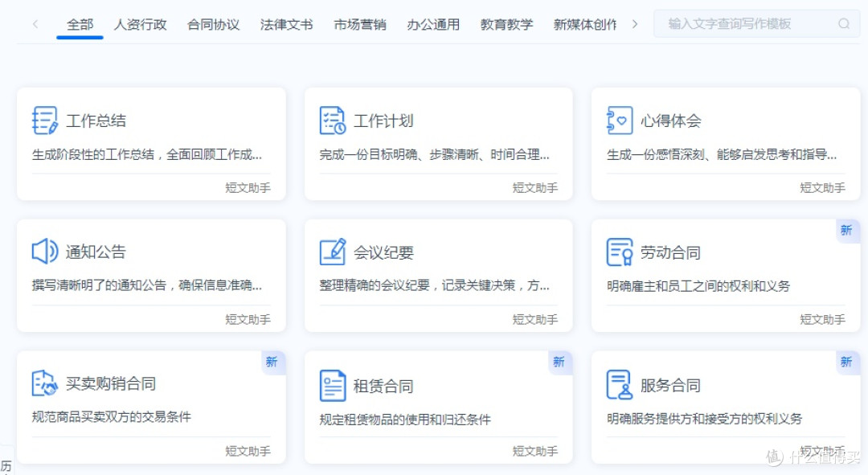The image size is (868, 475).
Task: Click 心得体会 description starting 生成一份感悟深刻
Action: click(x=721, y=154)
